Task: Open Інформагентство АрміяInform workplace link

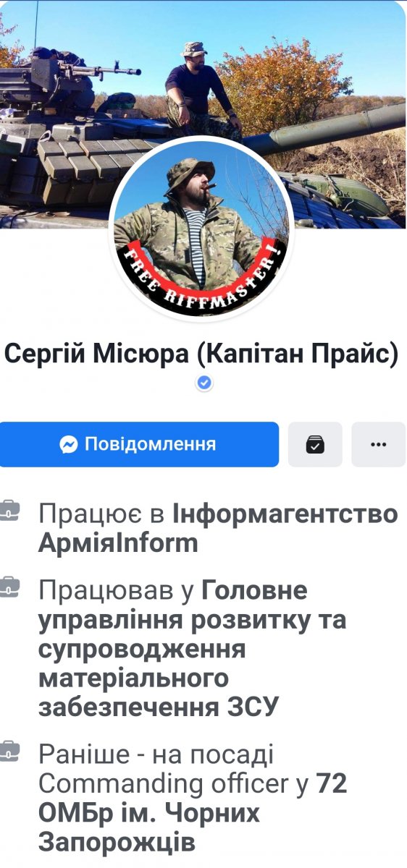Action: click(218, 528)
